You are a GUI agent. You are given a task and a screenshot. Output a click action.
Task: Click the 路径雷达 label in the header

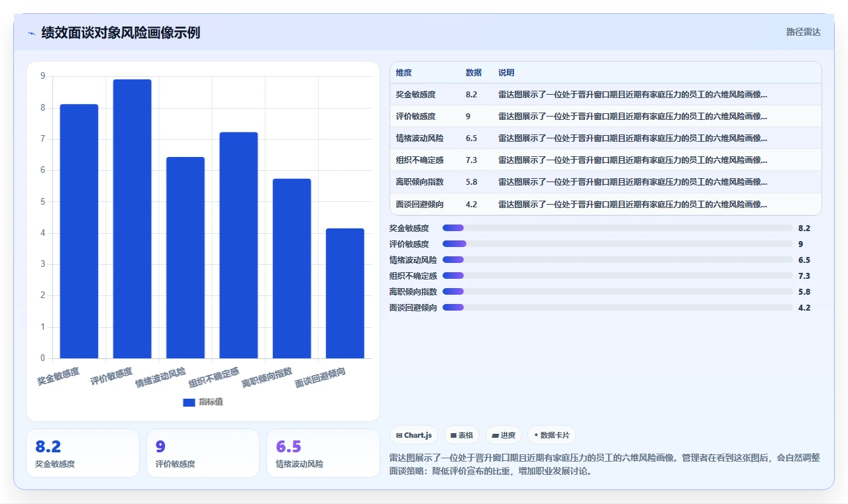[x=803, y=32]
